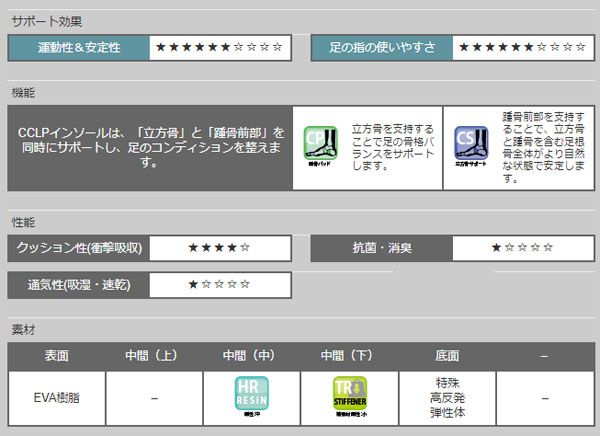Click the クッション性(衝撃吸収) label
This screenshot has height=436, width=600.
click(x=79, y=247)
